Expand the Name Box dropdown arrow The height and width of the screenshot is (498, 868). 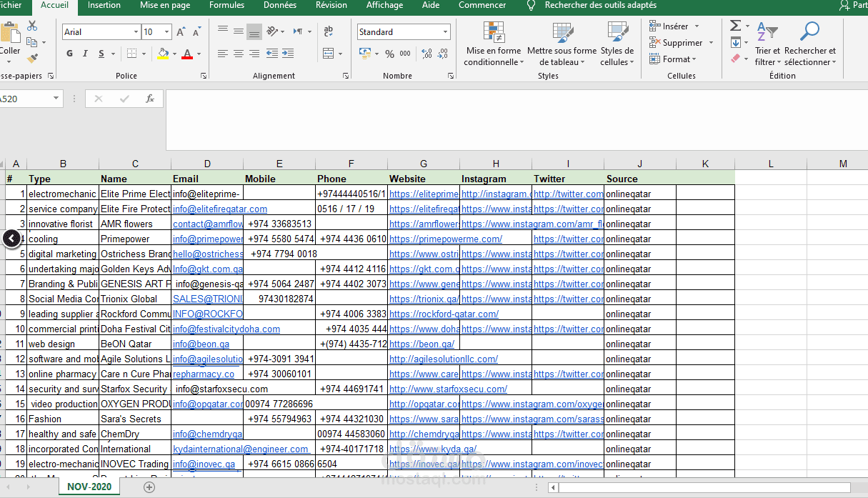(x=56, y=99)
